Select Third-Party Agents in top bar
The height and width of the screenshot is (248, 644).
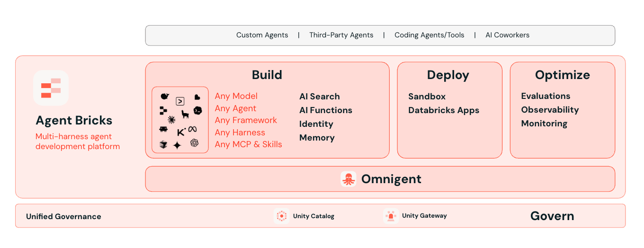pyautogui.click(x=341, y=35)
